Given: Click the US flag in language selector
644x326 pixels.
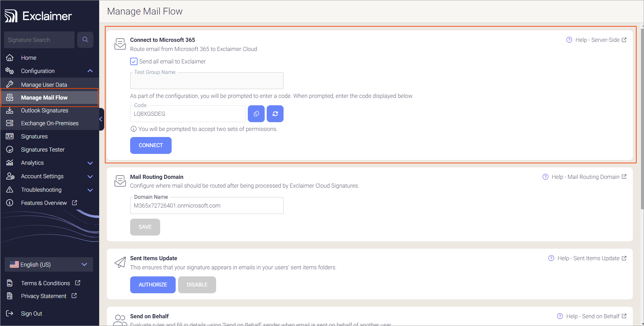Looking at the screenshot, I should click(x=14, y=264).
